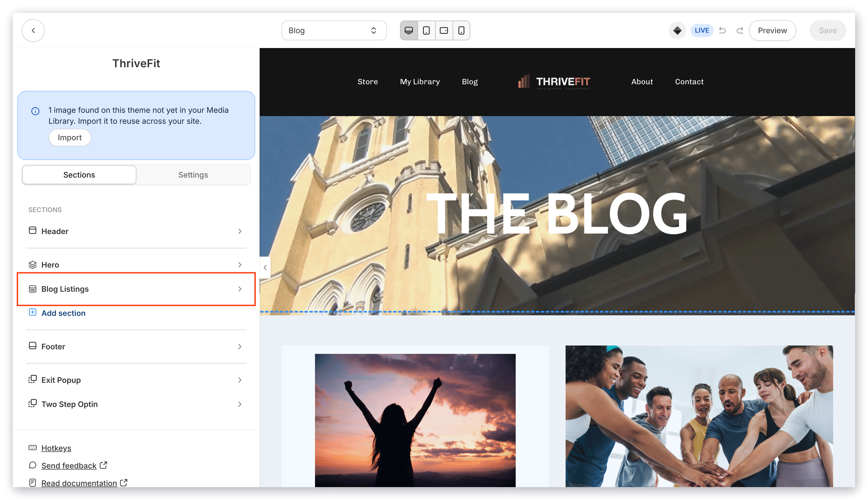868x500 pixels.
Task: Switch to the Settings tab
Action: pos(193,175)
